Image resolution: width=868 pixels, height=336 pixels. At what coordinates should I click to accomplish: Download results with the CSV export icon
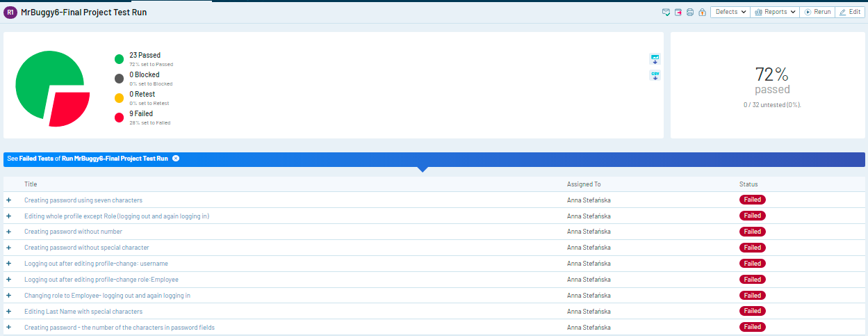(655, 75)
